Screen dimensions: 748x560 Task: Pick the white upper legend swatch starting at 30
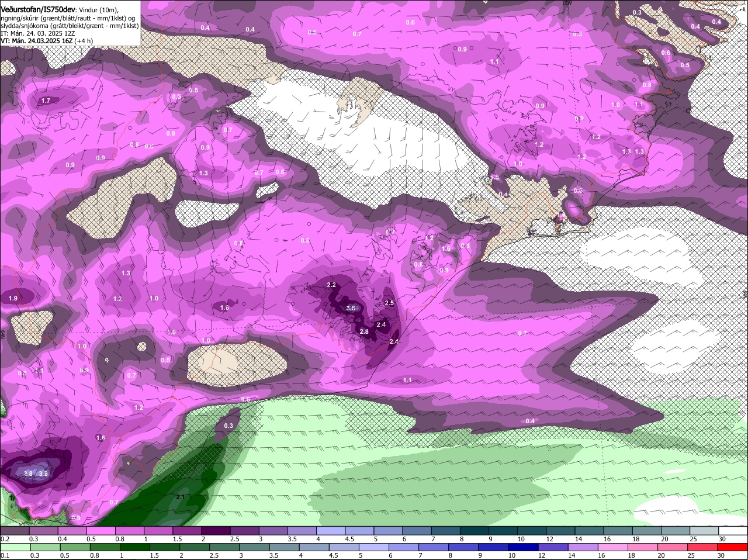[733, 530]
